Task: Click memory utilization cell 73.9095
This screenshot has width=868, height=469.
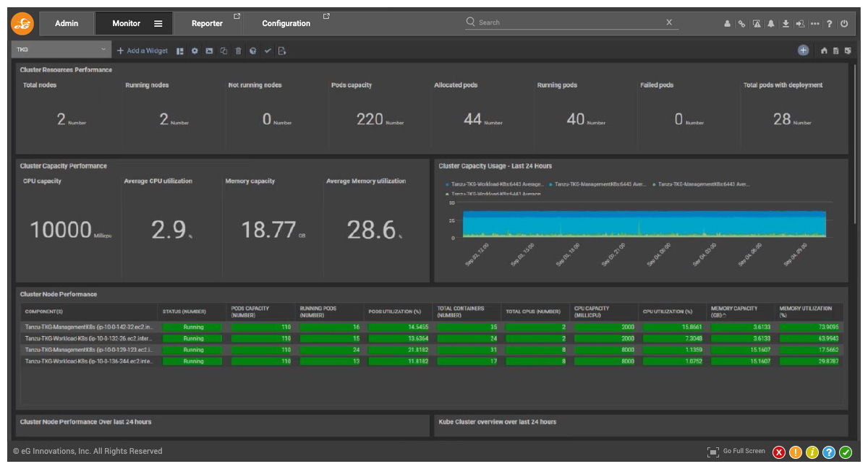Action: coord(809,327)
